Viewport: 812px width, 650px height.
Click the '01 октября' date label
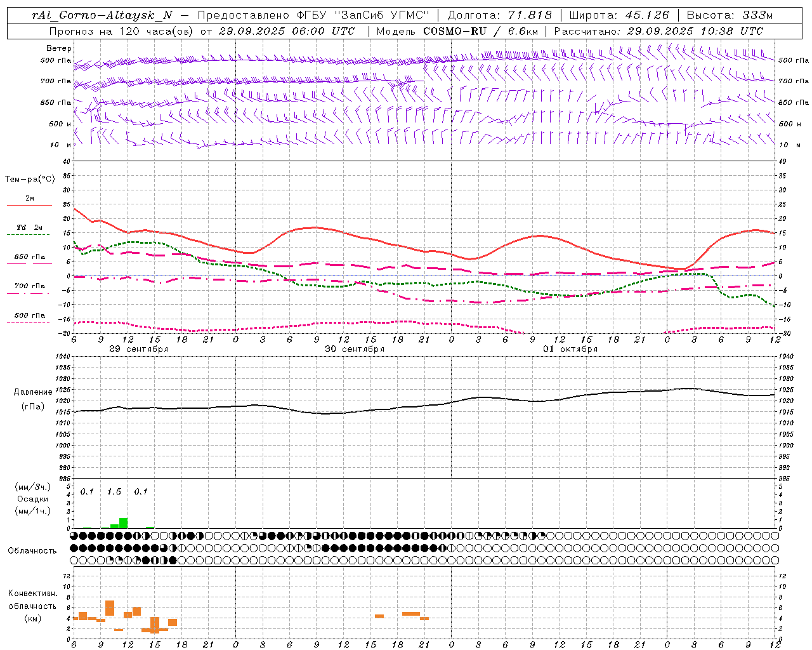[x=570, y=348]
